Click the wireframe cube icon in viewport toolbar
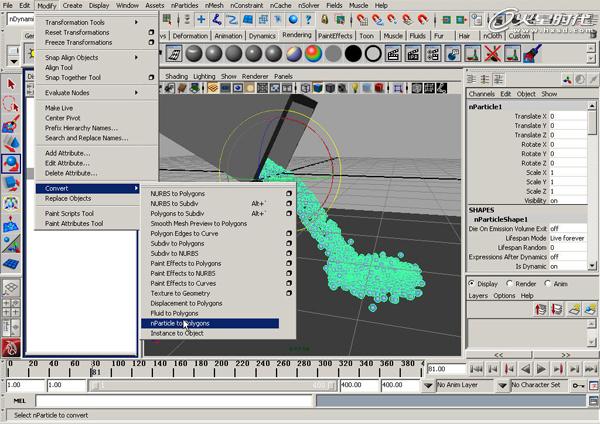Viewport: 600px width, 424px height. tap(305, 88)
